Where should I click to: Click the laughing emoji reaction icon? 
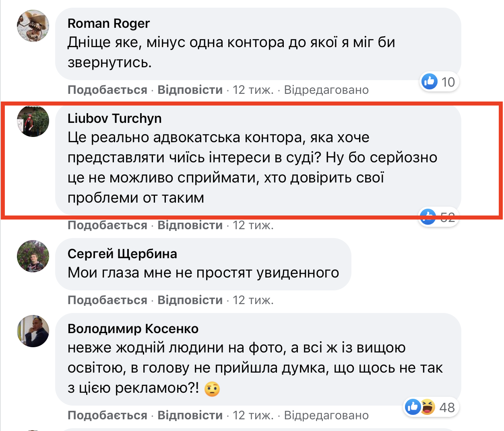(428, 407)
